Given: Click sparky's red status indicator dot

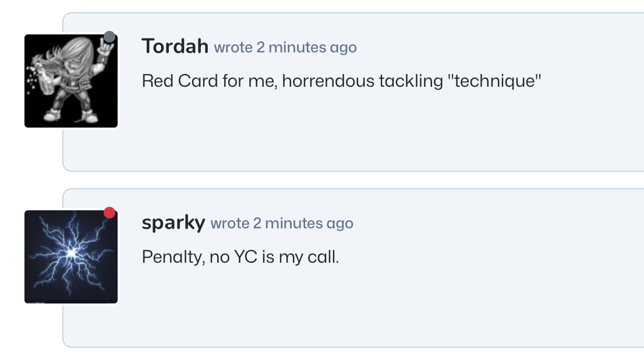Looking at the screenshot, I should click(x=109, y=213).
